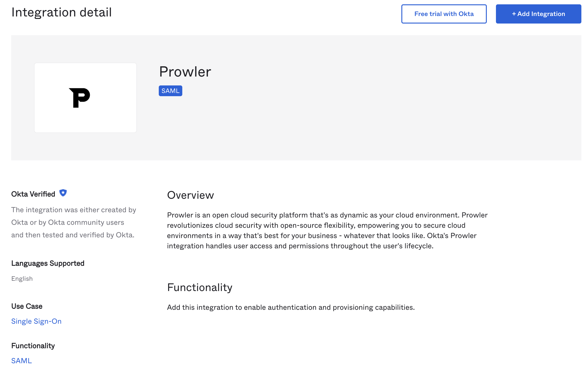
Task: Click the Languages Supported heading
Action: [48, 263]
